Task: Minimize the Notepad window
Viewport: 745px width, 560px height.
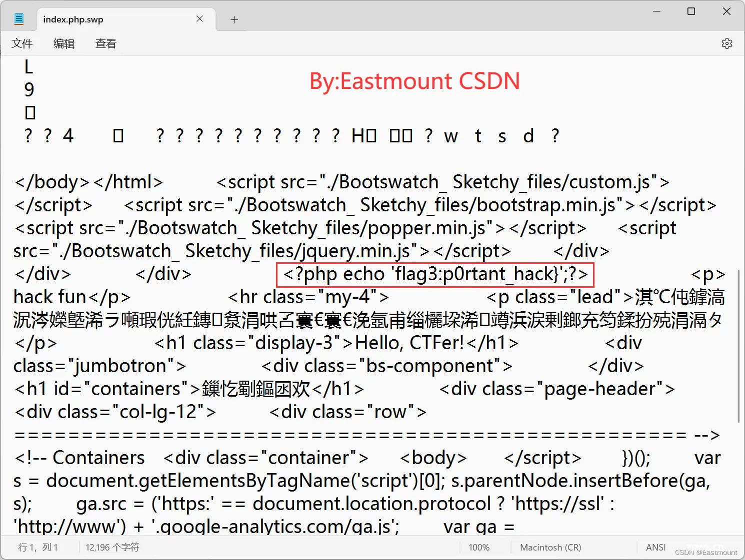Action: click(x=657, y=11)
